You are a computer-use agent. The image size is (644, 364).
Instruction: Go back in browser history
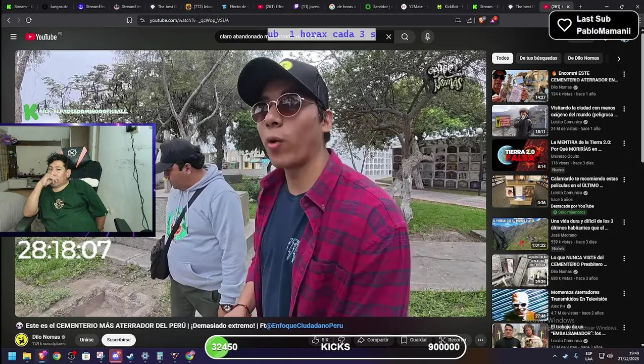pos(9,20)
